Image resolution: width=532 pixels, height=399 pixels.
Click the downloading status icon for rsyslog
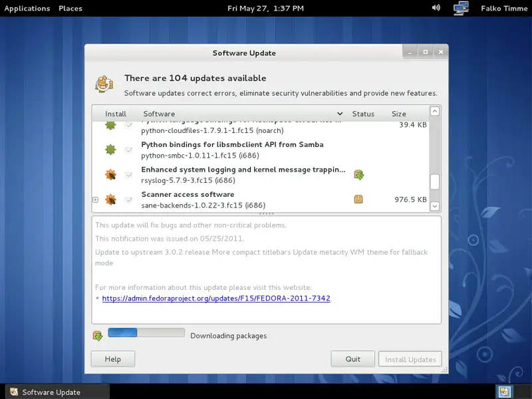click(359, 175)
